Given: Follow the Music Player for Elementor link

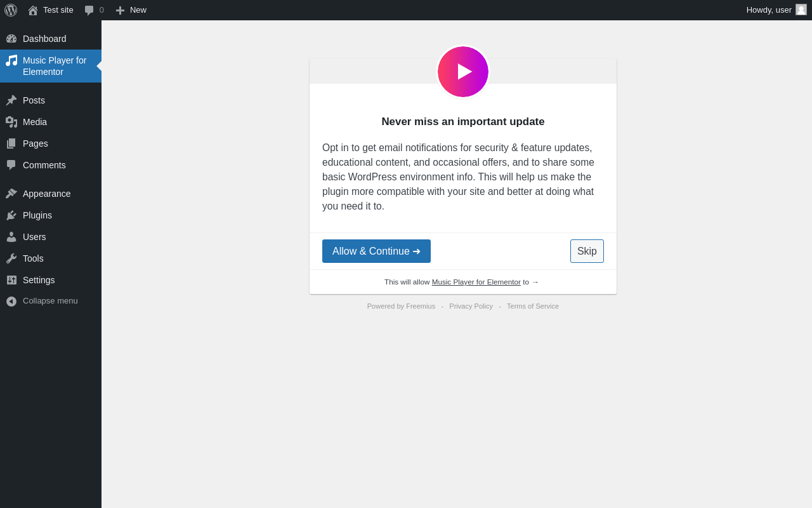Looking at the screenshot, I should pos(476,282).
